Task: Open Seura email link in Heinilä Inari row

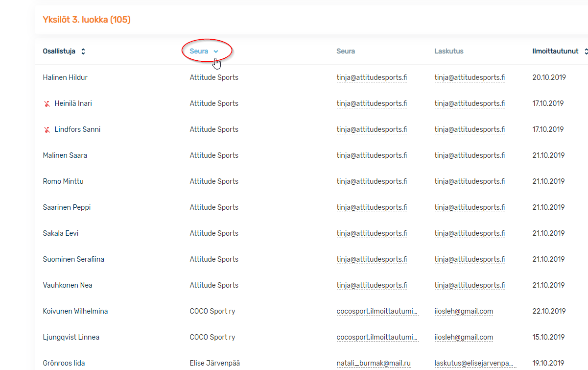Action: click(x=372, y=103)
